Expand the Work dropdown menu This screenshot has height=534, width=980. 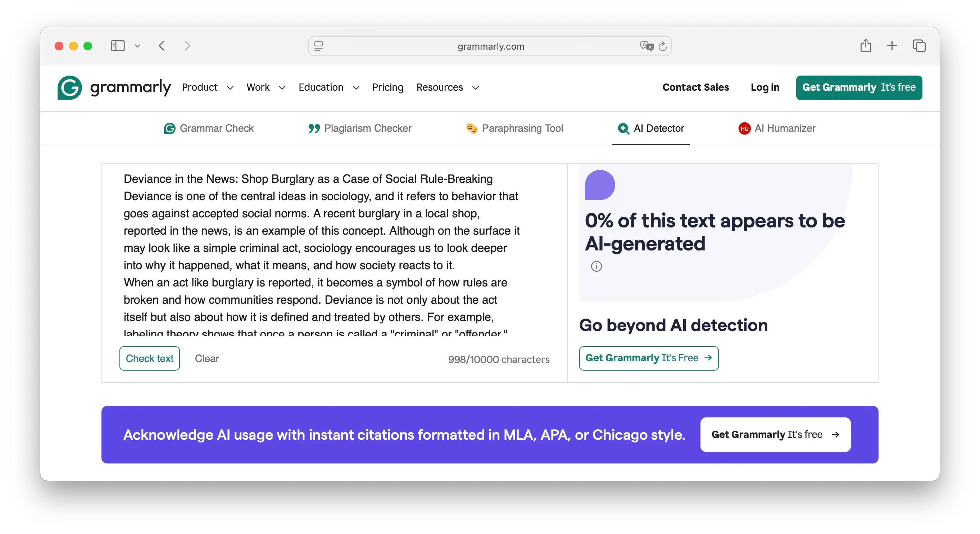pyautogui.click(x=266, y=87)
